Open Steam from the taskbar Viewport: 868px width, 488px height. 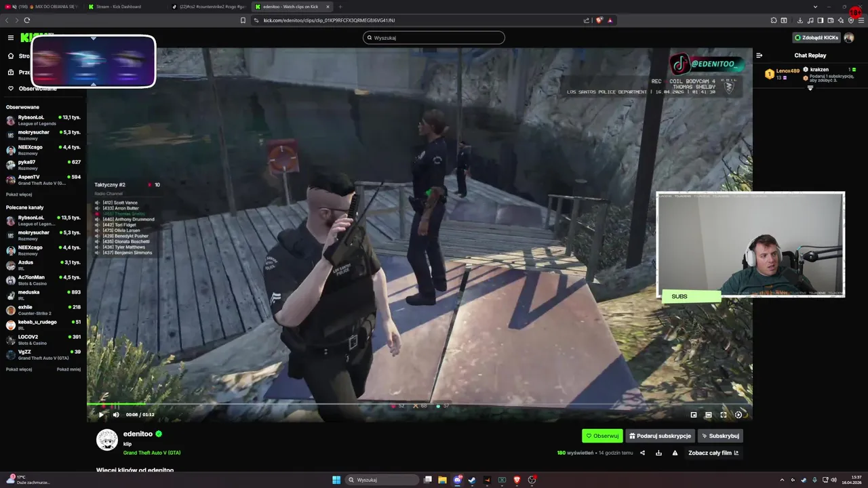click(472, 480)
